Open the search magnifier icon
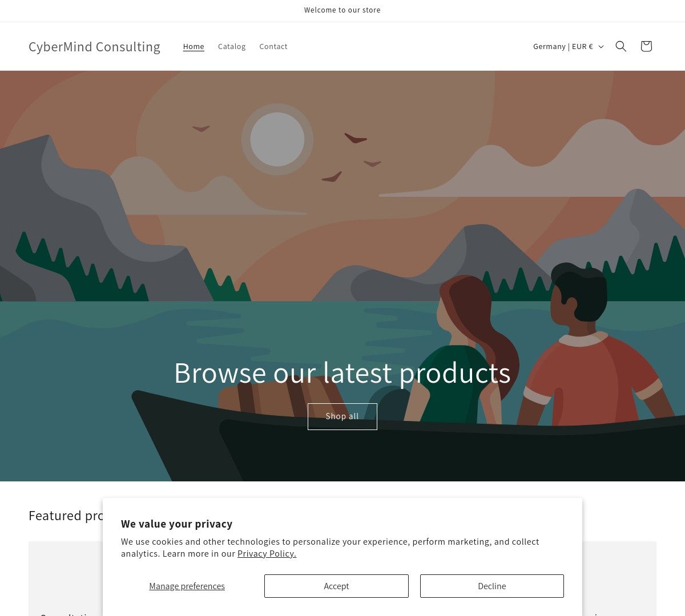 [621, 46]
